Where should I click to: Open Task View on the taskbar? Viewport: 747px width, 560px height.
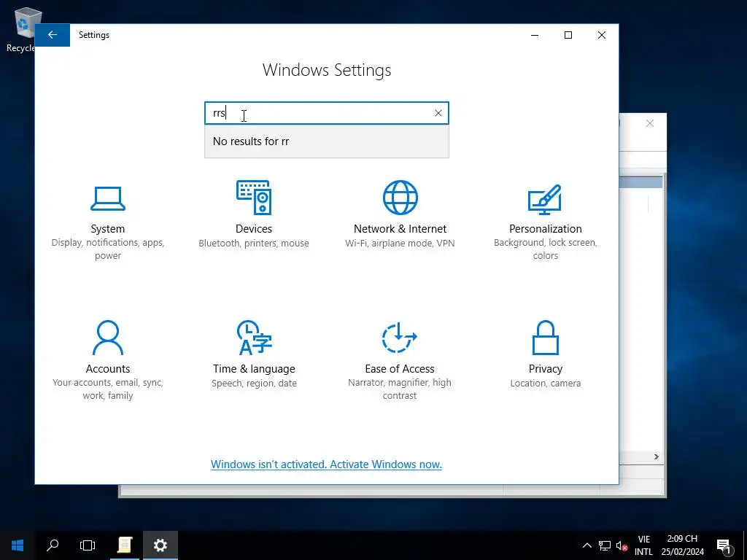[x=88, y=545]
